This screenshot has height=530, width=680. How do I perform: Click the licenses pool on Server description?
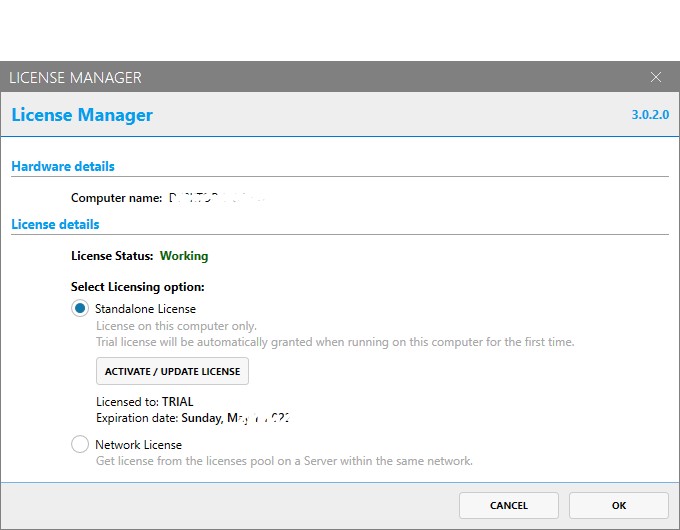tap(284, 461)
